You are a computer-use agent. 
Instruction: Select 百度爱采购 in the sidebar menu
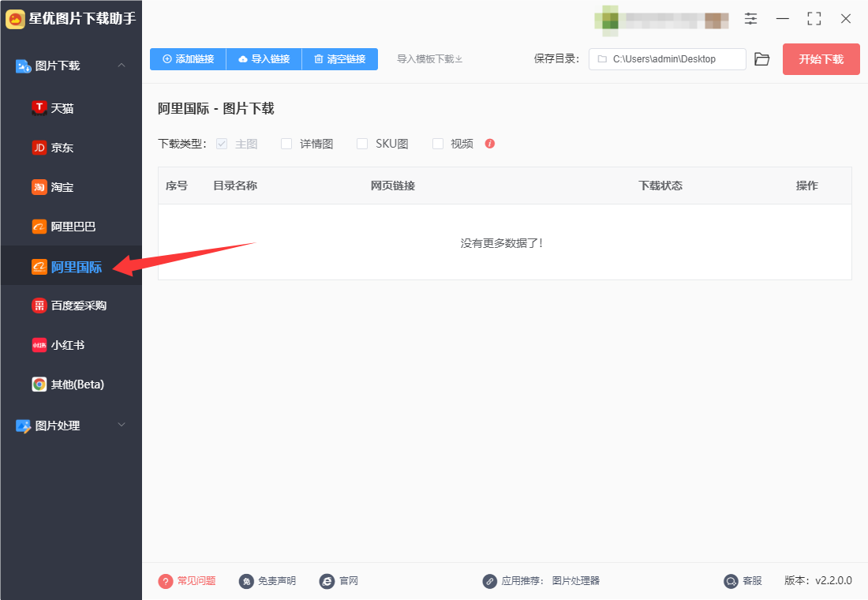(71, 306)
